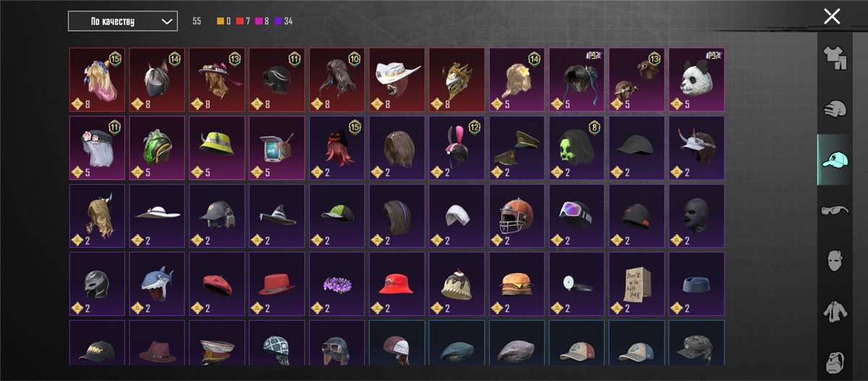Close the inventory with the X icon
This screenshot has height=381, width=868.
tap(832, 16)
